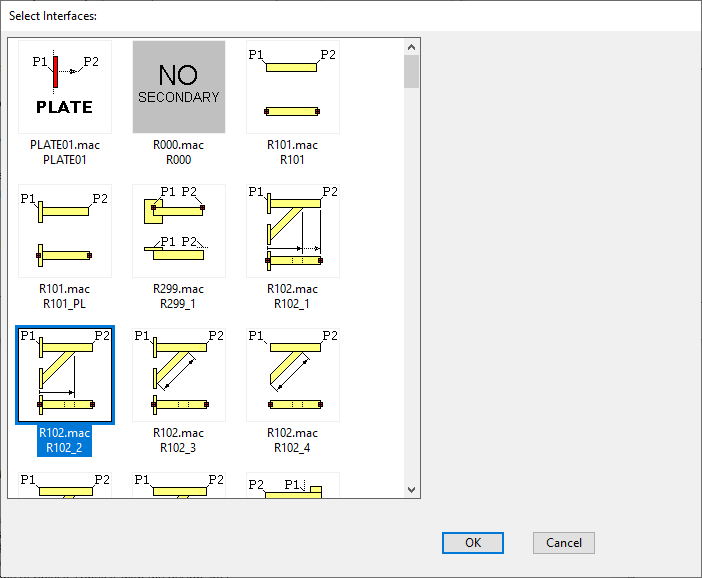The image size is (702, 578).
Task: Pick the R102_3 interface icon
Action: [178, 375]
